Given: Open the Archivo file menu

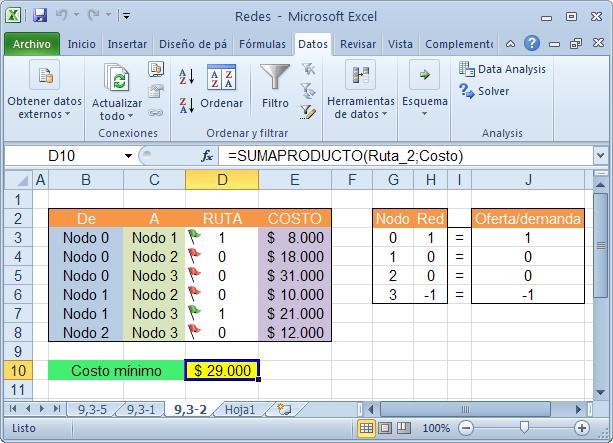Looking at the screenshot, I should click(32, 44).
